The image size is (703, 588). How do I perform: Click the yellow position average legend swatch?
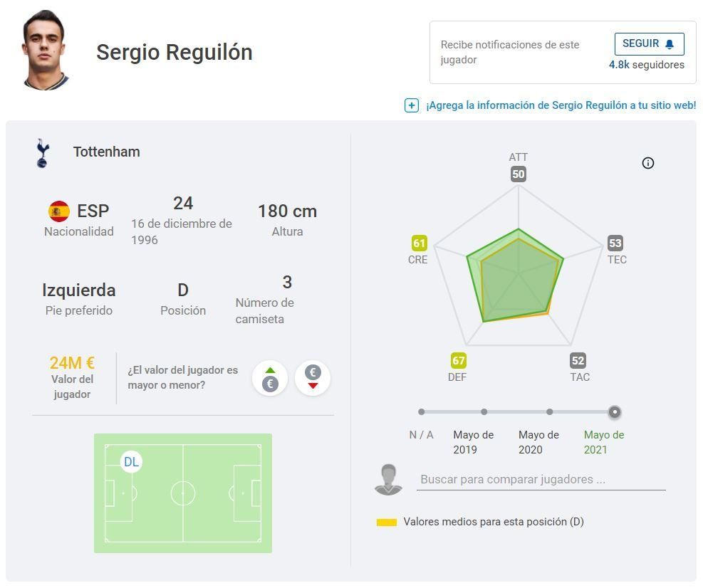[386, 523]
